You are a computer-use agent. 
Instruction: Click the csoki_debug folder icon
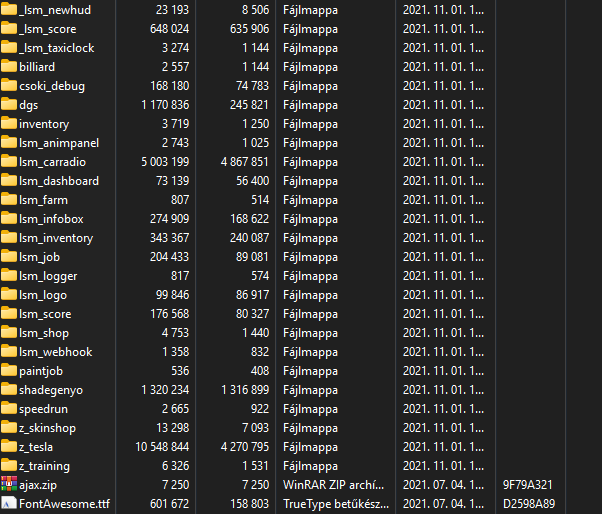click(x=9, y=86)
